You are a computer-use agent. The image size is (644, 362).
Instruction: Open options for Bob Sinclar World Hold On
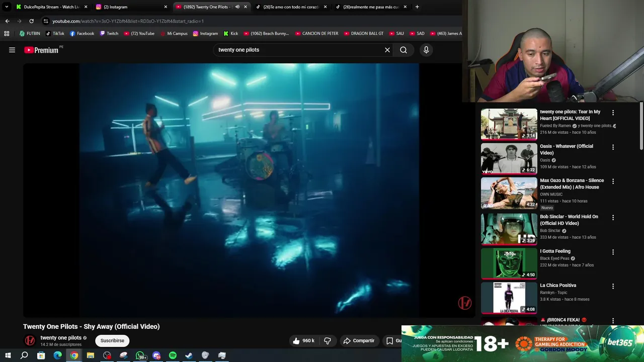pyautogui.click(x=613, y=217)
